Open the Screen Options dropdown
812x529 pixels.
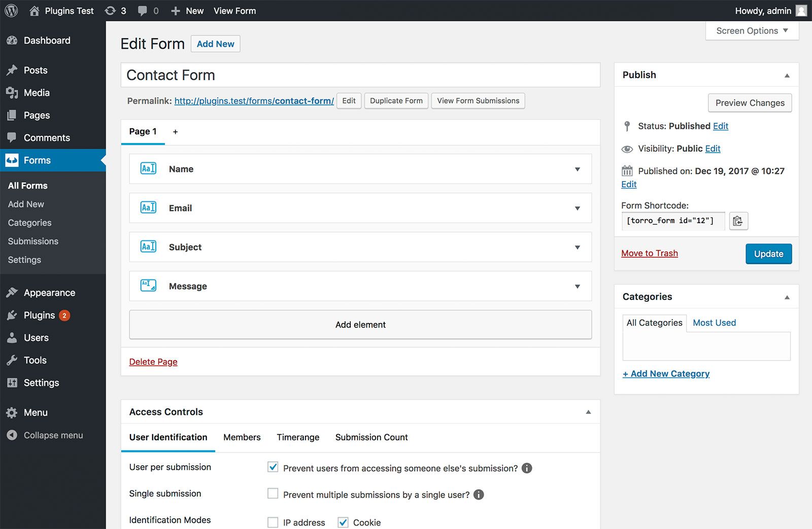[751, 30]
